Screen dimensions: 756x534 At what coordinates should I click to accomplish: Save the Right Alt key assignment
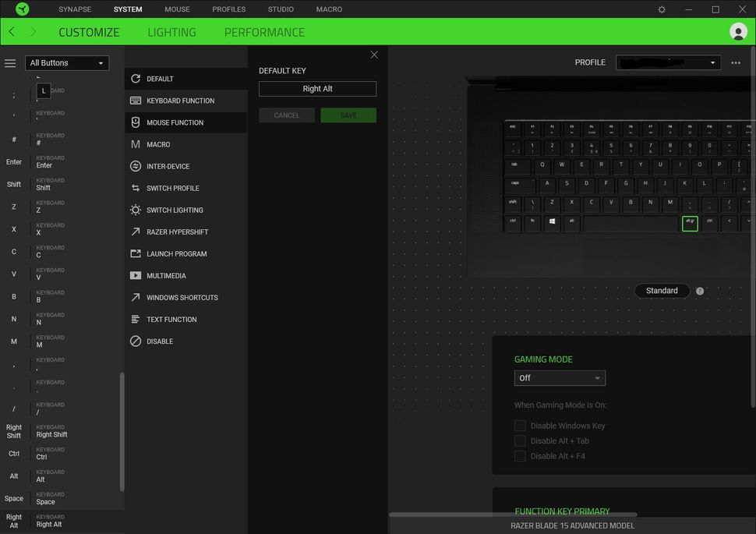click(x=348, y=115)
